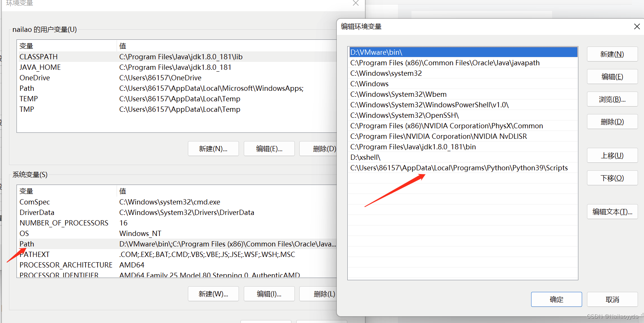Select the JAVA_HOME user variable row
Image resolution: width=644 pixels, height=323 pixels.
[177, 67]
